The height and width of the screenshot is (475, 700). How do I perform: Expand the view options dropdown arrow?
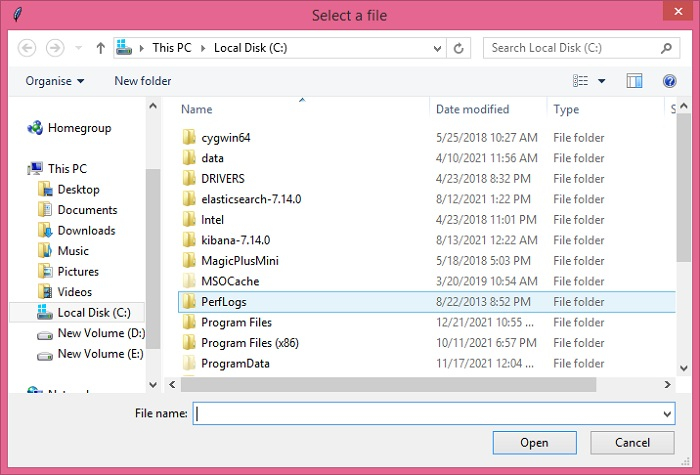click(x=602, y=81)
